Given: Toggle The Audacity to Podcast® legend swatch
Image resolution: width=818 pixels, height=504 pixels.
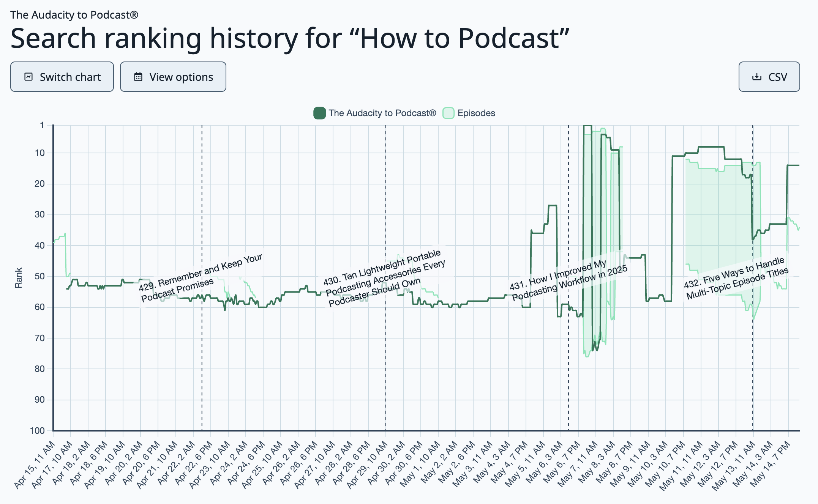Looking at the screenshot, I should click(319, 113).
